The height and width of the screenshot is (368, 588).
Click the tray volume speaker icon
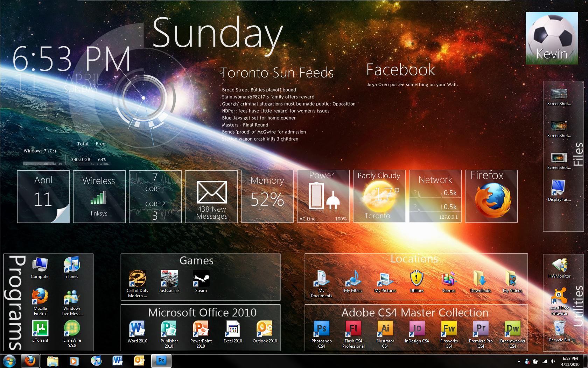point(553,361)
